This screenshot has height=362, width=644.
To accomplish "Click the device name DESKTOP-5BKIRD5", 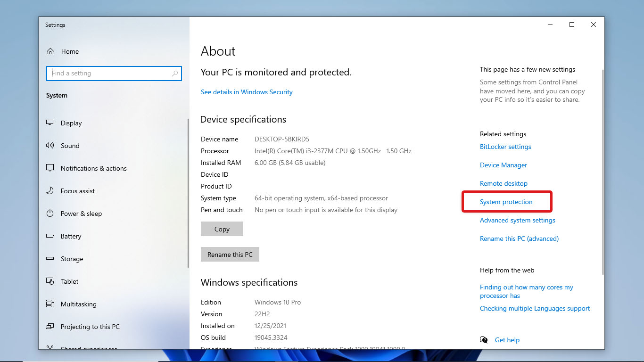I will coord(282,139).
